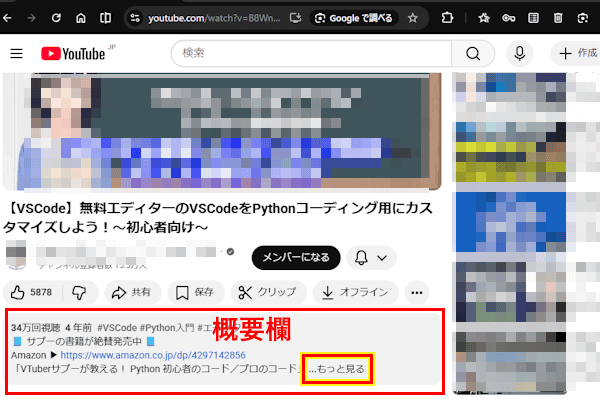The image size is (600, 399).
Task: Click the trash bin toolbar icon
Action: (558, 18)
